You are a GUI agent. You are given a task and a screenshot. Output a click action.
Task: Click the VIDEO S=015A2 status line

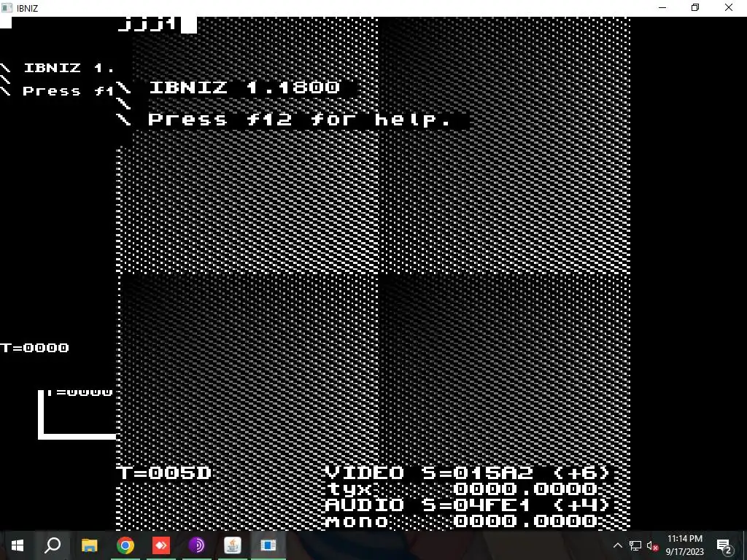[x=468, y=472]
